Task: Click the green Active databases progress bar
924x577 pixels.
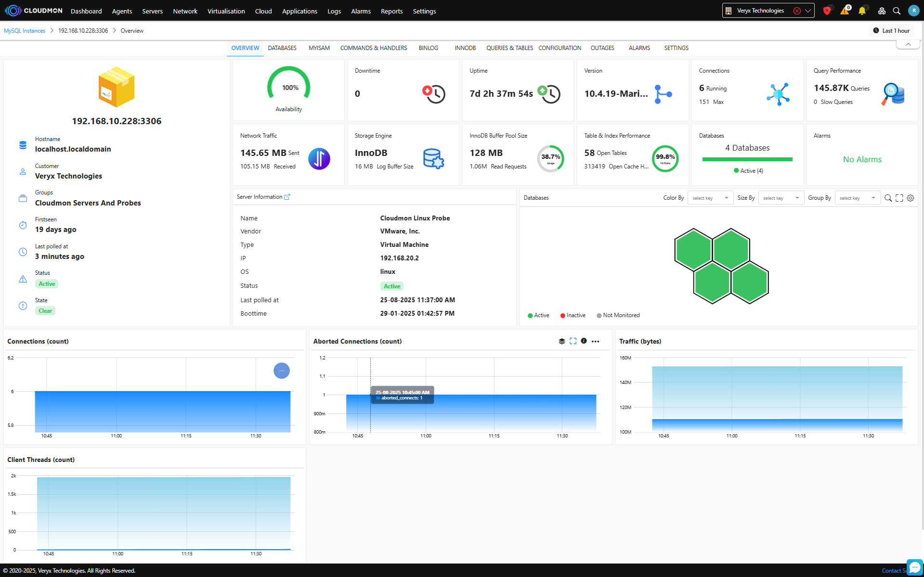Action: [747, 159]
